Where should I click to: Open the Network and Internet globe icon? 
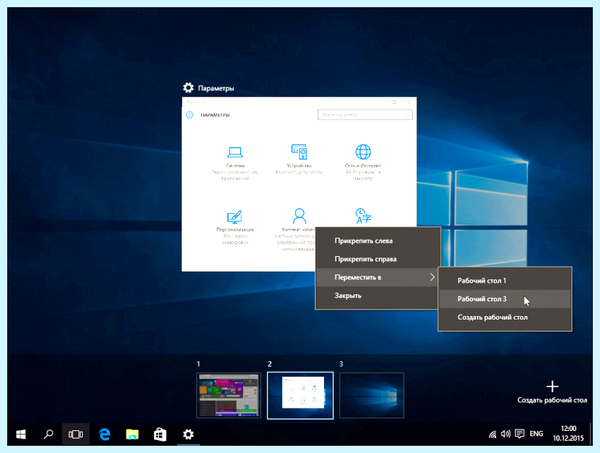pyautogui.click(x=363, y=152)
